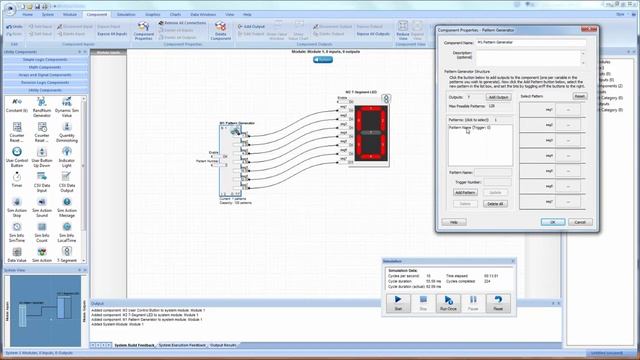Select the Sim Action Stop component
This screenshot has width=640, height=360.
[17, 207]
